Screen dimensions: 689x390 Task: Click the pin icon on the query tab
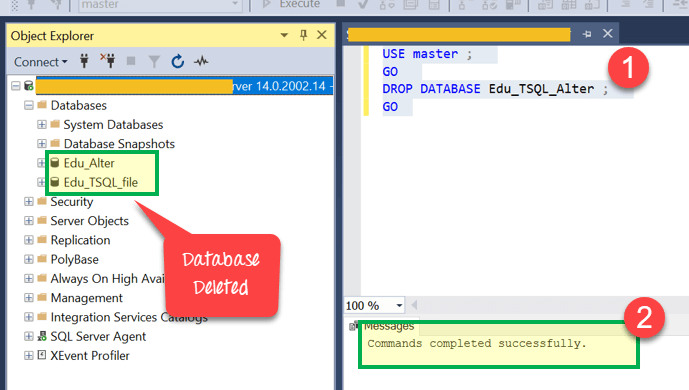587,34
